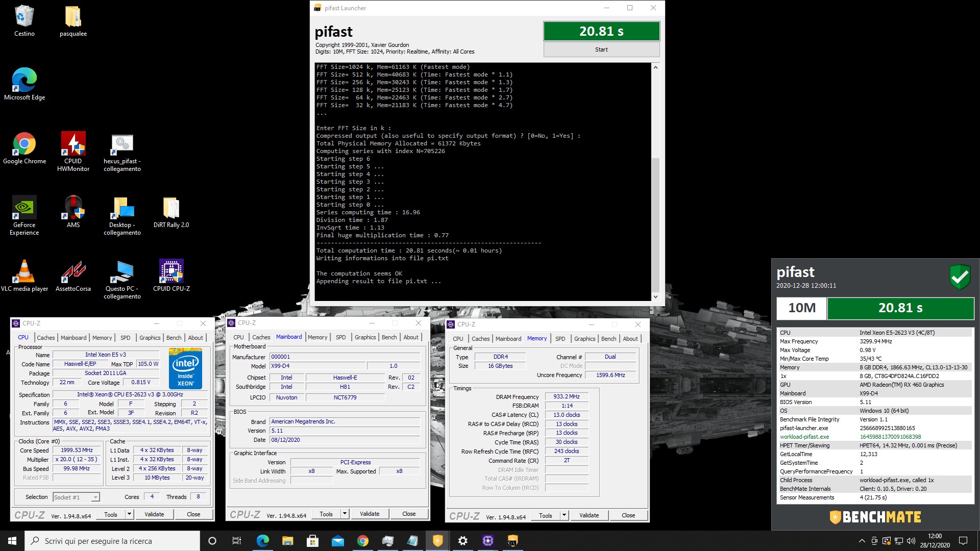Open DiRT Rally 2.0 folder icon
This screenshot has height=551, width=980.
click(x=171, y=212)
